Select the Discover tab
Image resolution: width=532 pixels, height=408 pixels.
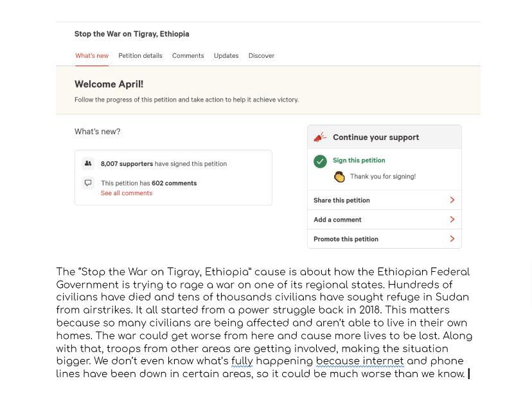(x=262, y=56)
